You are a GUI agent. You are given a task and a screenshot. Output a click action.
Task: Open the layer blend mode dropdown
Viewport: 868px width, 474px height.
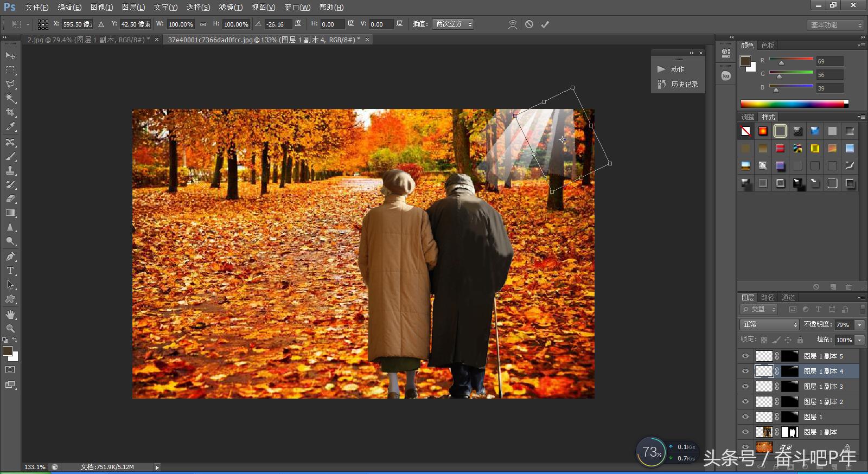coord(769,324)
